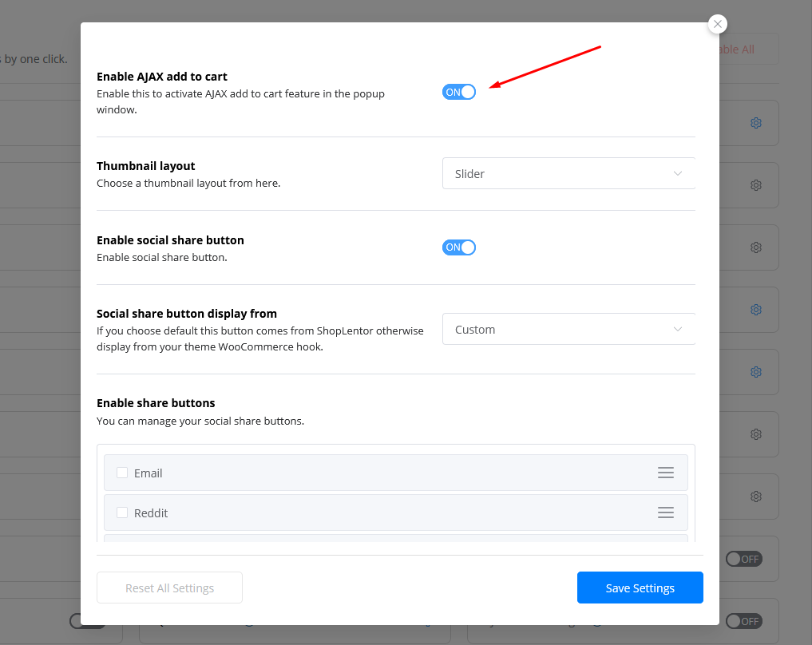Screen dimensions: 812x645
Task: Toggle the upper OFF switch at the right edge
Action: click(x=743, y=559)
